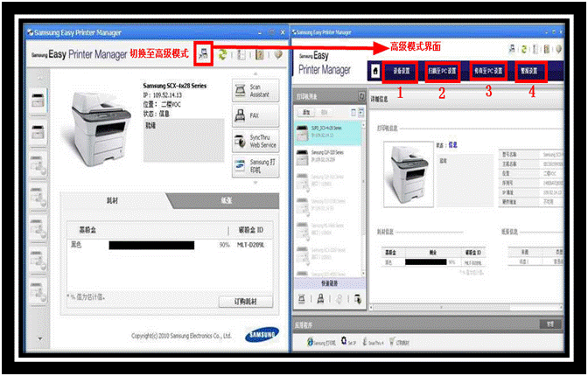Viewport: 588px width, 376px height.
Task: Click the Samsung logo at bottom of left window
Action: click(x=262, y=335)
